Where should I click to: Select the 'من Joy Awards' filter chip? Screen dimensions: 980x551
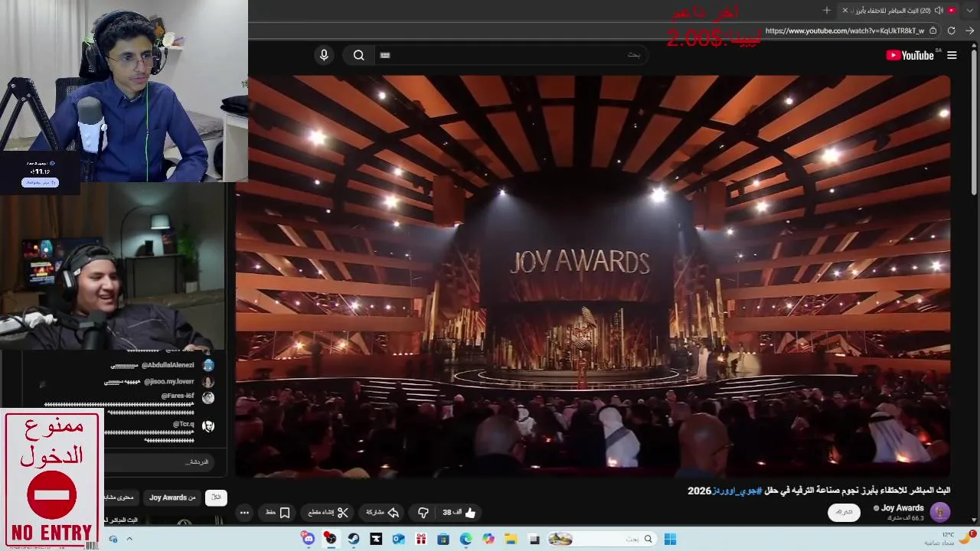(x=172, y=497)
